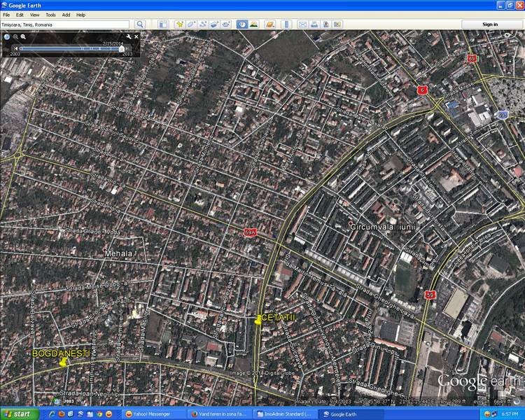The width and height of the screenshot is (525, 420).
Task: Open the View menu
Action: click(x=34, y=14)
